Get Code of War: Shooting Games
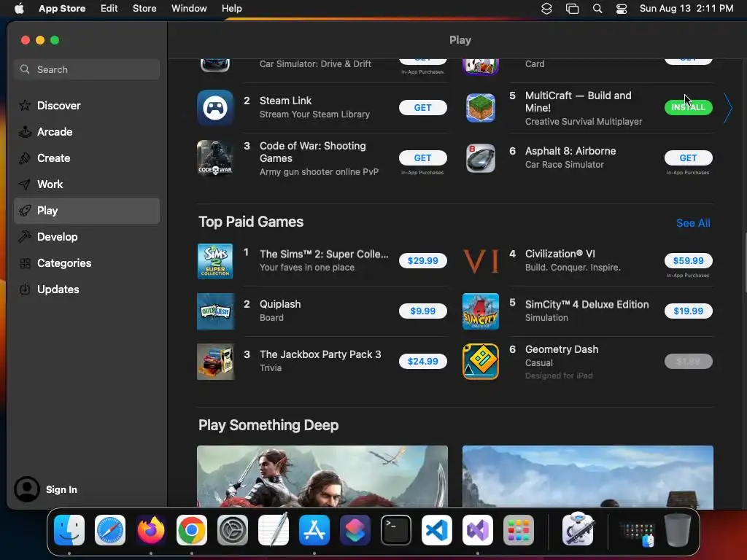This screenshot has height=560, width=747. click(x=422, y=157)
